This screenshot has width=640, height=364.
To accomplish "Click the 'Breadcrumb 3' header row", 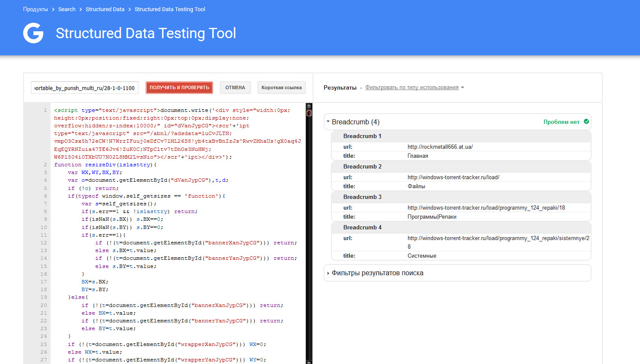I will pos(461,197).
